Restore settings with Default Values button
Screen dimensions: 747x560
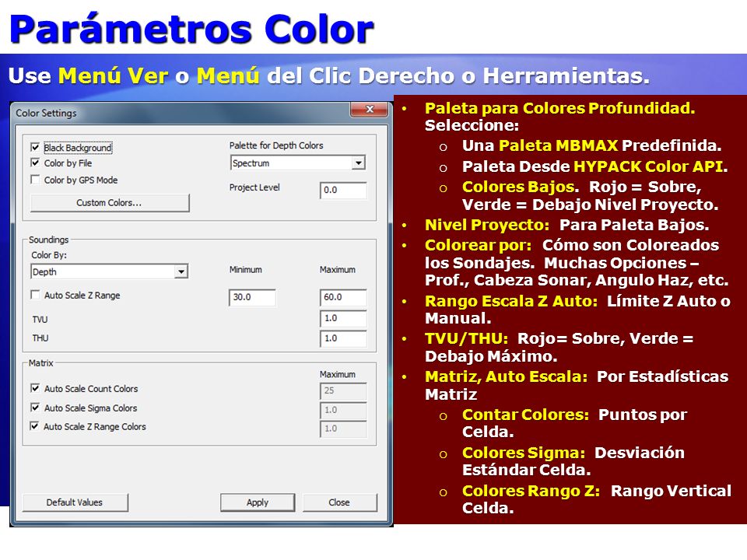[x=75, y=502]
